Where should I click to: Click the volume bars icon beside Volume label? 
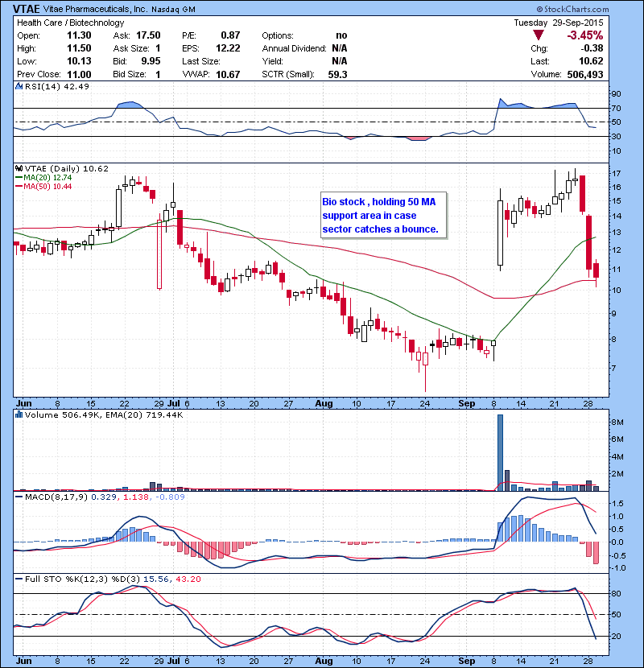pos(19,414)
